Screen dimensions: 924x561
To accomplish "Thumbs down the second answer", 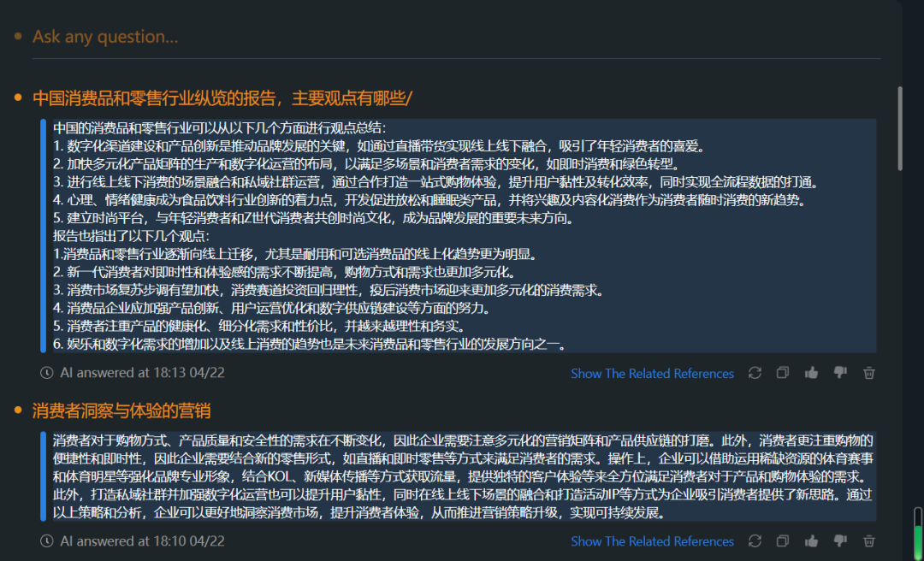I will (x=839, y=540).
